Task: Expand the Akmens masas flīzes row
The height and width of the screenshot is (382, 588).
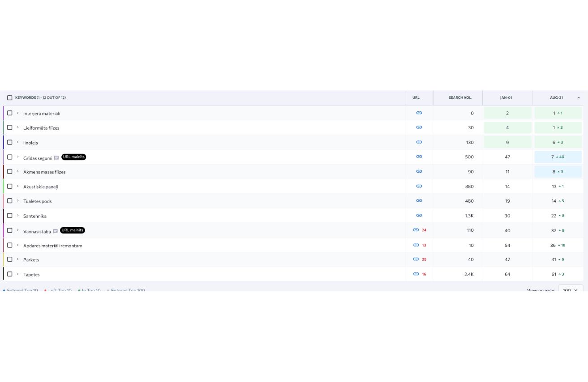Action: point(18,171)
